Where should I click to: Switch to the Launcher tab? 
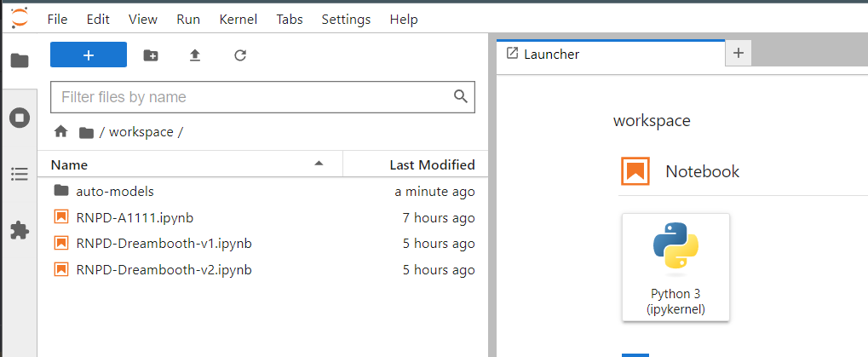(x=551, y=54)
